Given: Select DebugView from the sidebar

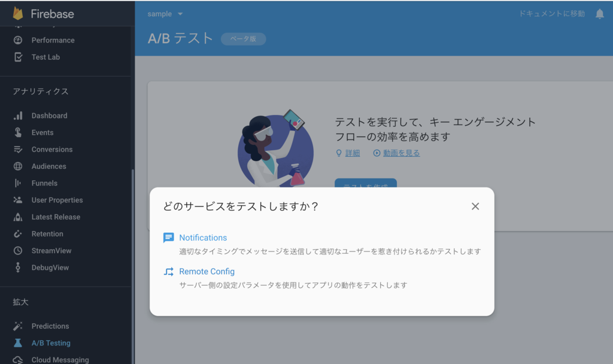Looking at the screenshot, I should pos(50,268).
